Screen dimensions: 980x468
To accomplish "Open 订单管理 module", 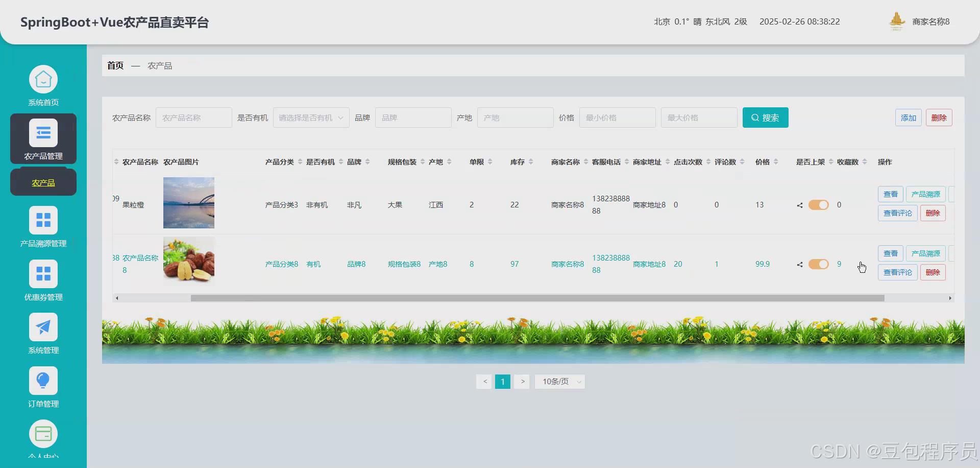I will point(43,387).
